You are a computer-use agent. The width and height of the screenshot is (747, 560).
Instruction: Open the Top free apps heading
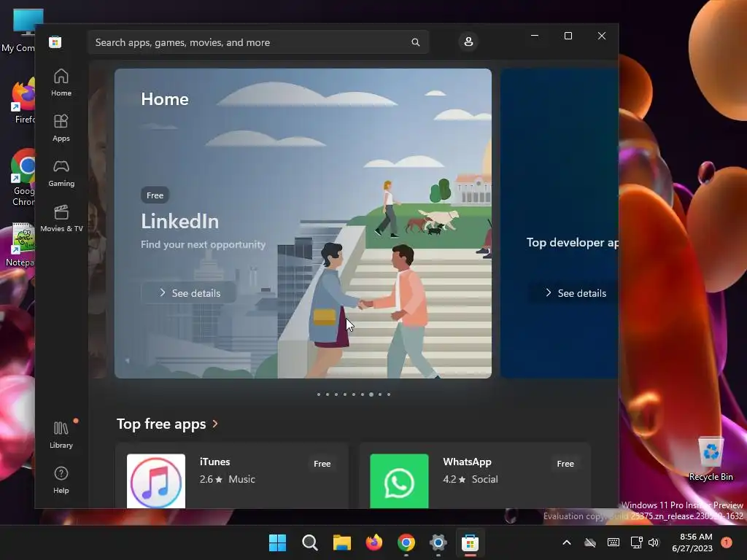[x=161, y=424]
